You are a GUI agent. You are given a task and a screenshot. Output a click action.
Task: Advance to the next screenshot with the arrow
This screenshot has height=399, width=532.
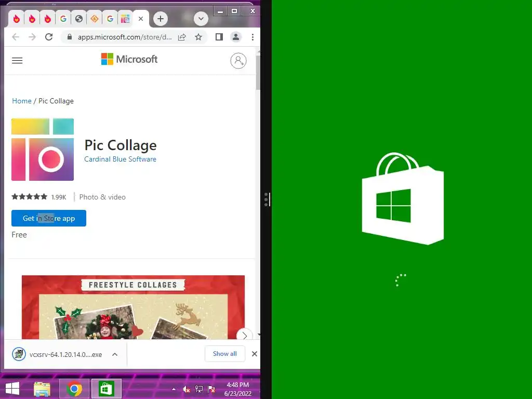(x=245, y=335)
